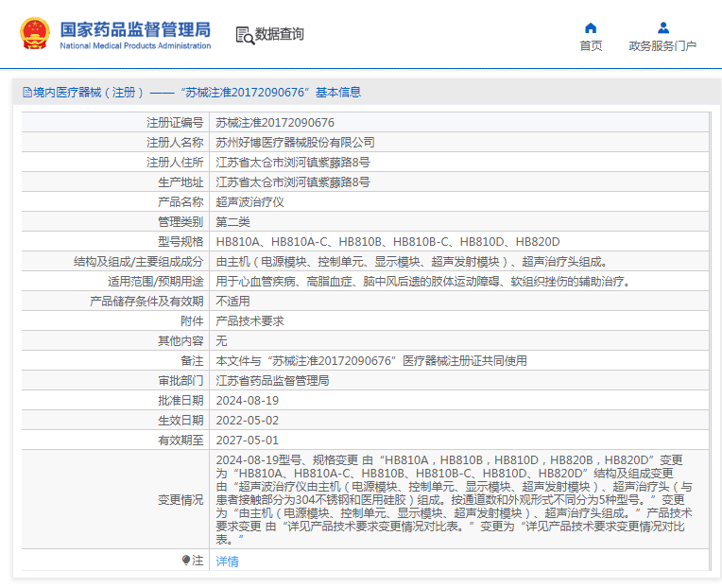Click the 首页 home icon

pyautogui.click(x=591, y=28)
